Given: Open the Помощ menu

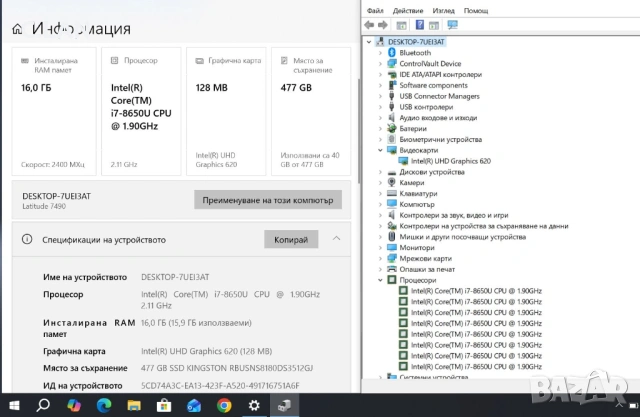Looking at the screenshot, I should coord(476,11).
